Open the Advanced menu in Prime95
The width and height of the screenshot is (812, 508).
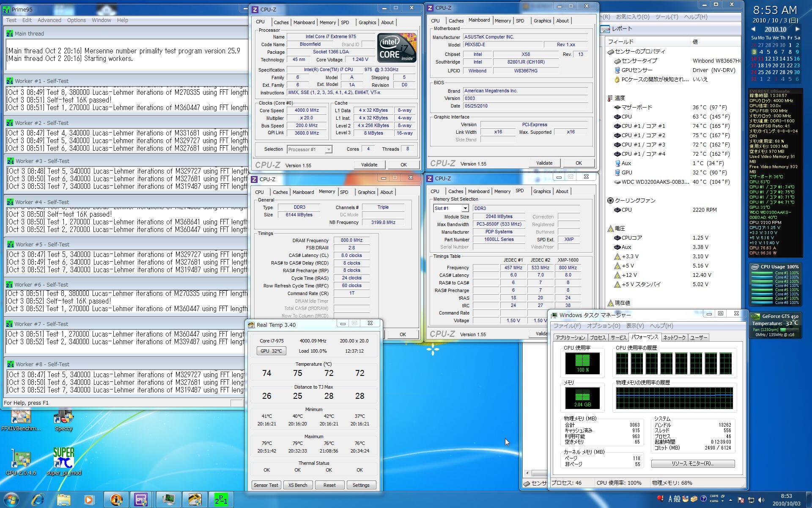(x=49, y=20)
